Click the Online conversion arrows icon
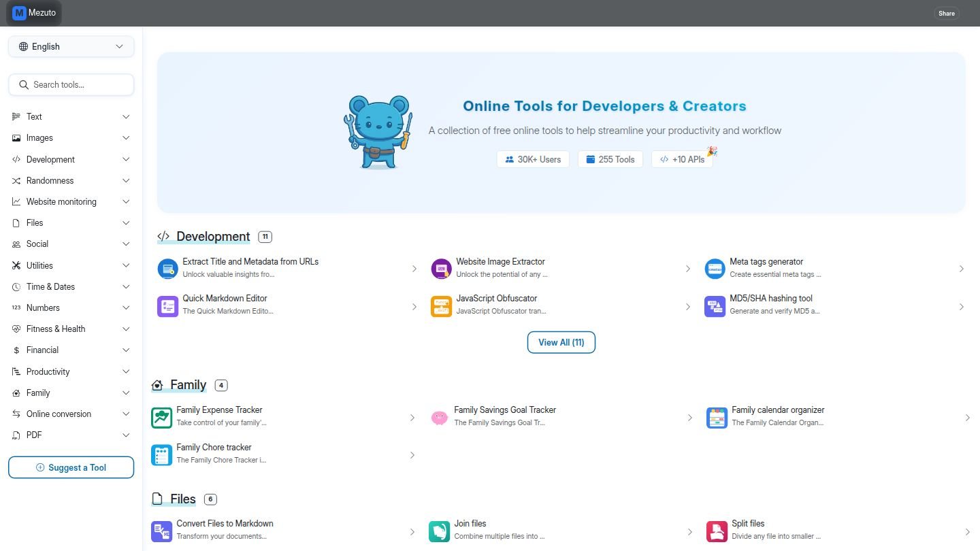This screenshot has width=980, height=551. click(x=16, y=414)
